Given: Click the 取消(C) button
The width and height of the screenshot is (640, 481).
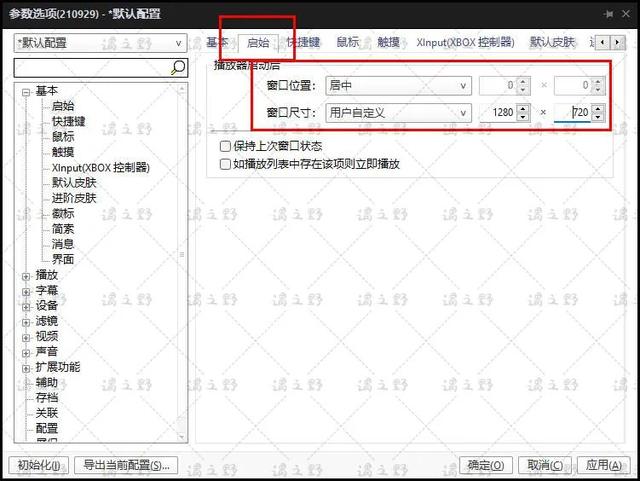Looking at the screenshot, I should [545, 465].
